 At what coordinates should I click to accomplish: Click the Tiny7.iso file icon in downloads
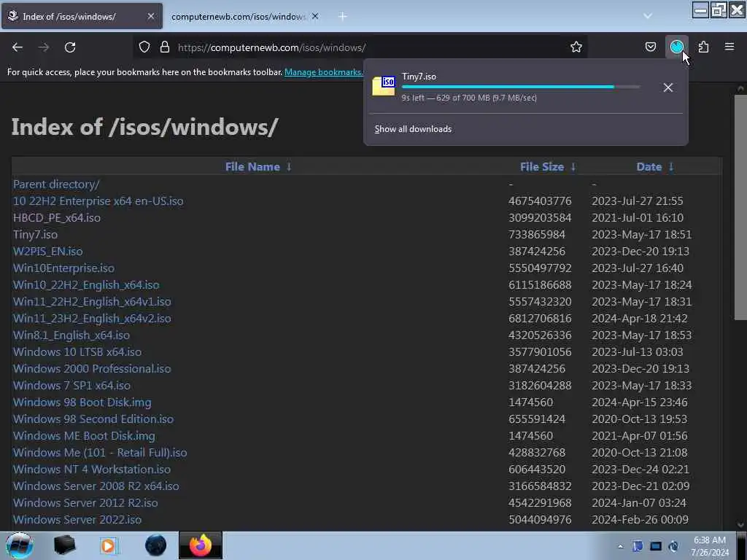(x=384, y=86)
